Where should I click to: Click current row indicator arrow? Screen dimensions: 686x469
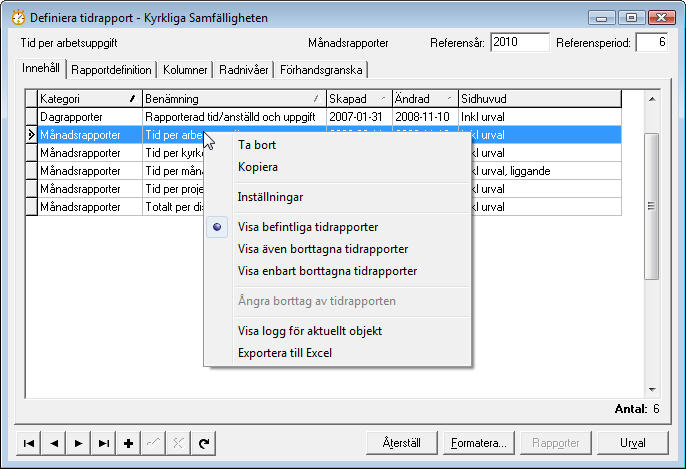tap(32, 135)
